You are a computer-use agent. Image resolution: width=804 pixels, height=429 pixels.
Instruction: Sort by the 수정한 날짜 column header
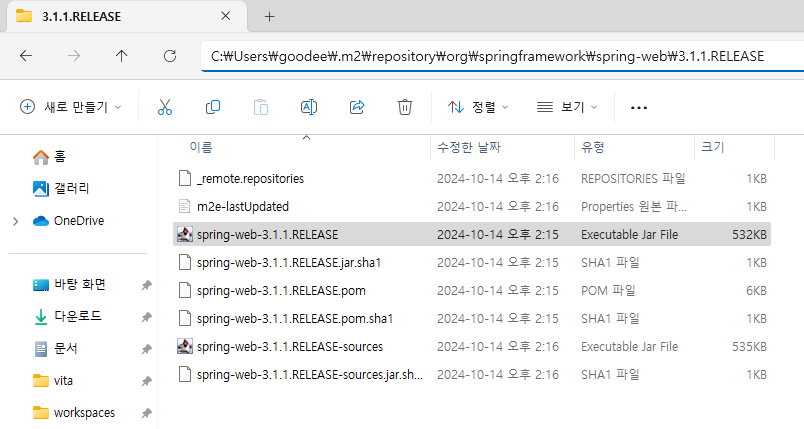coord(502,148)
